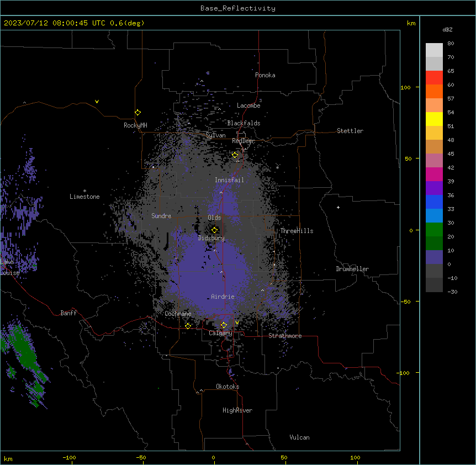The width and height of the screenshot is (476, 465).
Task: Click the Strathmore label
Action: tap(285, 336)
